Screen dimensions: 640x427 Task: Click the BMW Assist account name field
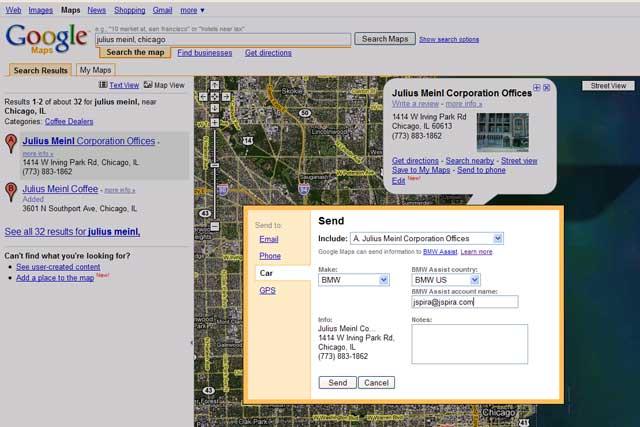tap(465, 302)
